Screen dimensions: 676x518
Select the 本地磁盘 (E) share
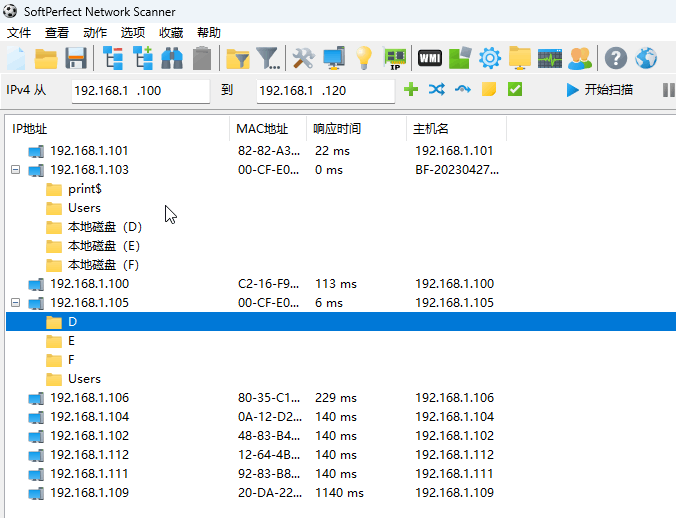[x=104, y=246]
